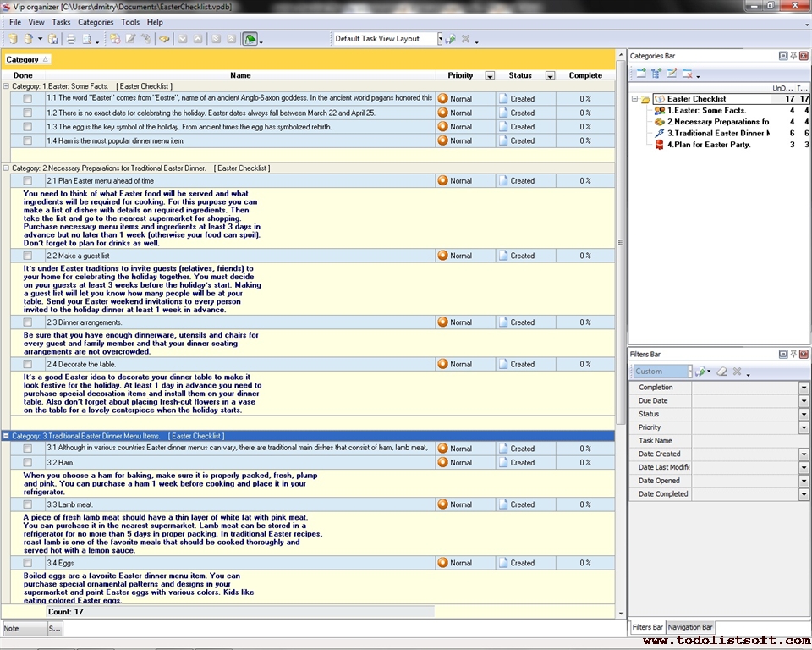Sort tasks by the Name column header
Screen dimensions: 812x650
tap(240, 75)
